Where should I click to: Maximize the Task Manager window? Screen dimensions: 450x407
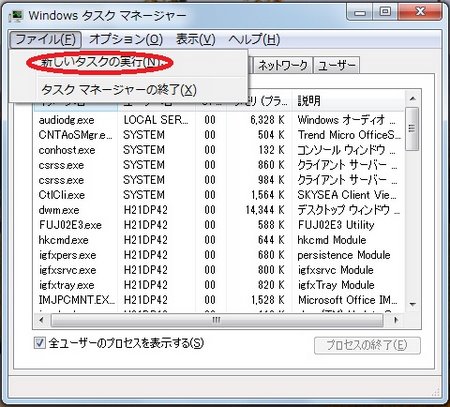click(386, 13)
